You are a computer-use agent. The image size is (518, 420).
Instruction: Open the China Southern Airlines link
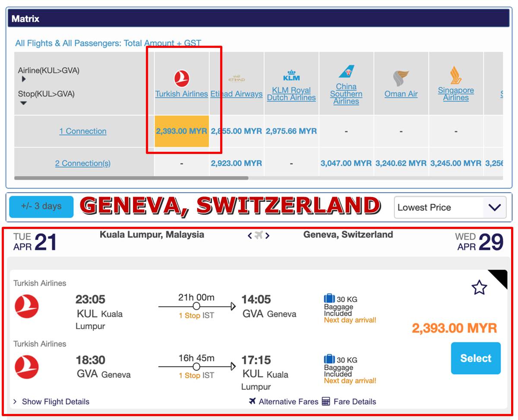(x=346, y=94)
